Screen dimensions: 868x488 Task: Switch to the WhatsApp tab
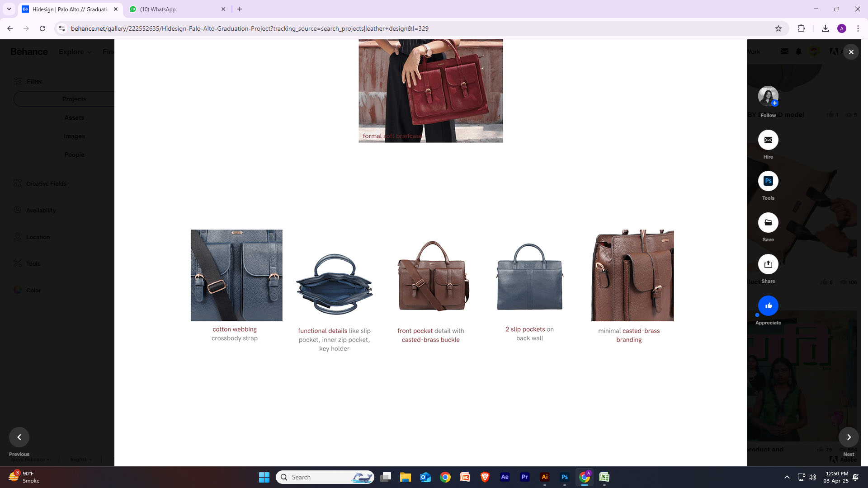pyautogui.click(x=176, y=9)
